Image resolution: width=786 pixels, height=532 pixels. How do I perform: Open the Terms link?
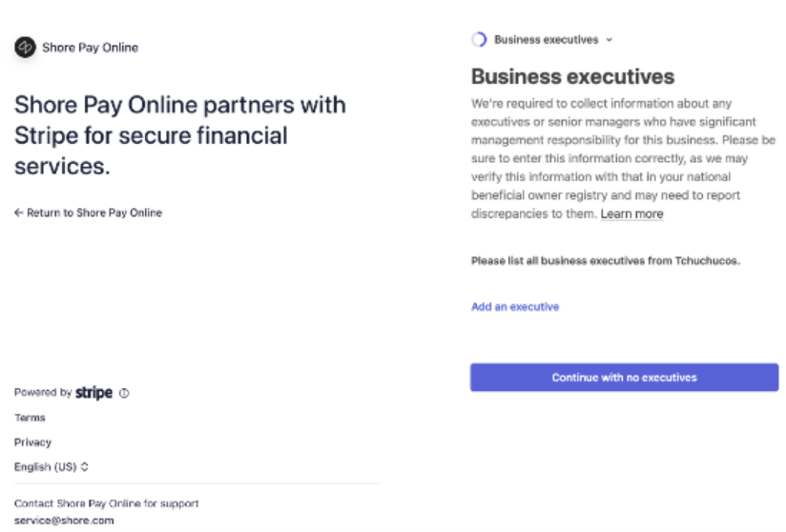pyautogui.click(x=30, y=418)
